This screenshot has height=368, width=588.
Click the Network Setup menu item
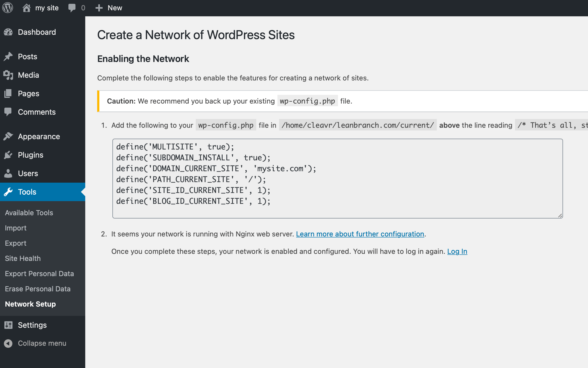coord(30,304)
